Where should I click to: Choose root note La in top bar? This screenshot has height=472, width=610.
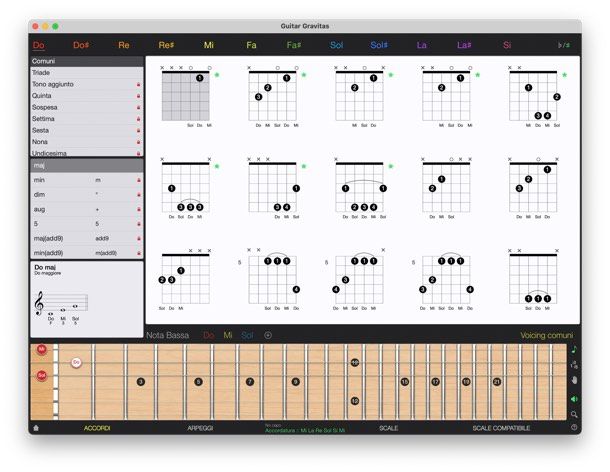click(421, 45)
